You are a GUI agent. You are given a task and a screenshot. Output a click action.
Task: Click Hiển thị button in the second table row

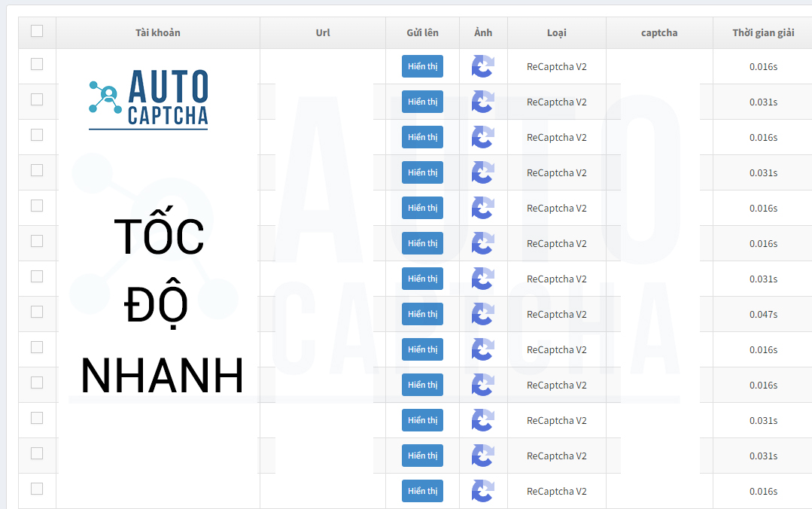coord(423,102)
